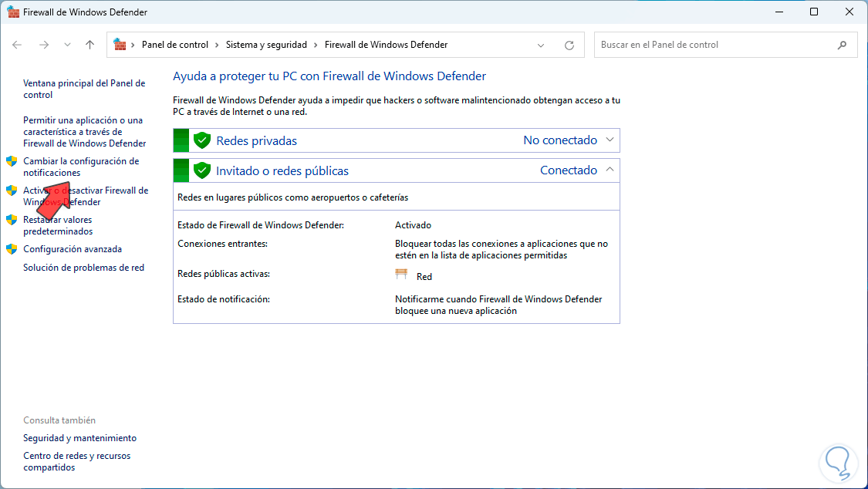This screenshot has width=868, height=489.
Task: Click No conectado status text
Action: point(560,140)
